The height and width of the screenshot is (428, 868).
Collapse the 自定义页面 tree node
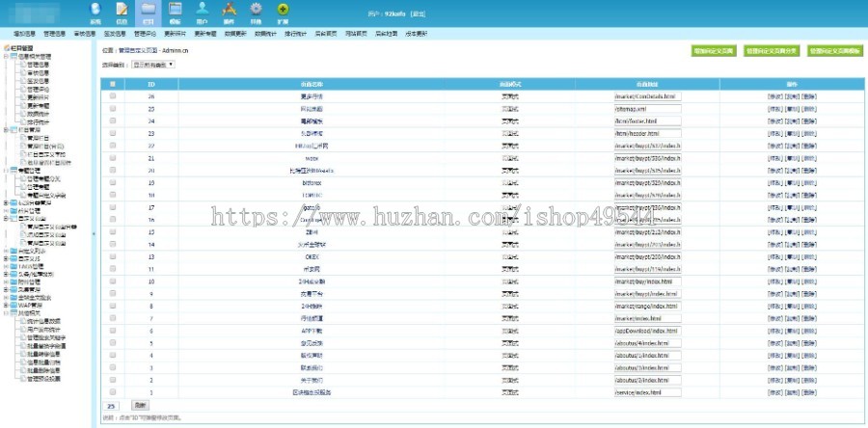pyautogui.click(x=6, y=219)
